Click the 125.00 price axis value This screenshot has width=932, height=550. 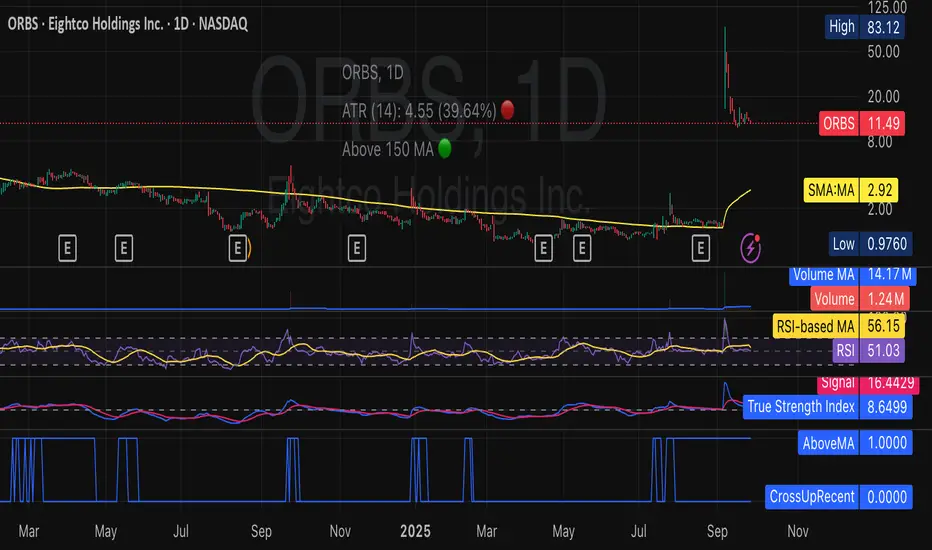click(887, 8)
